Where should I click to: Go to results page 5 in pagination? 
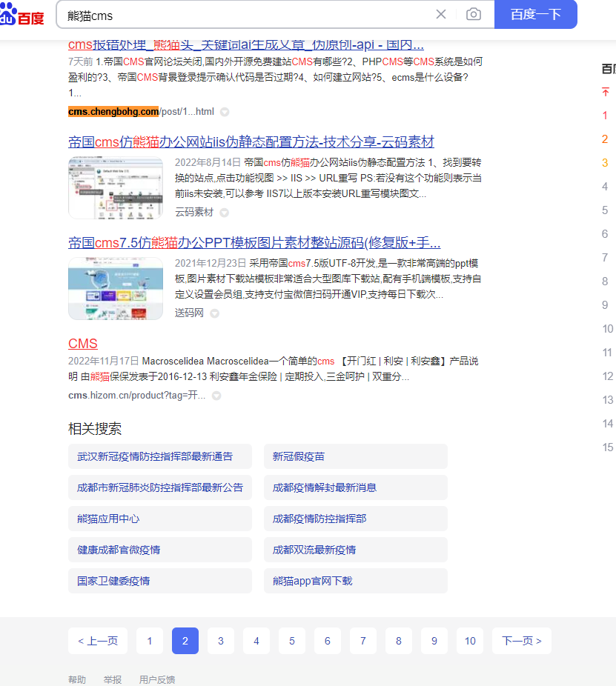(x=292, y=641)
